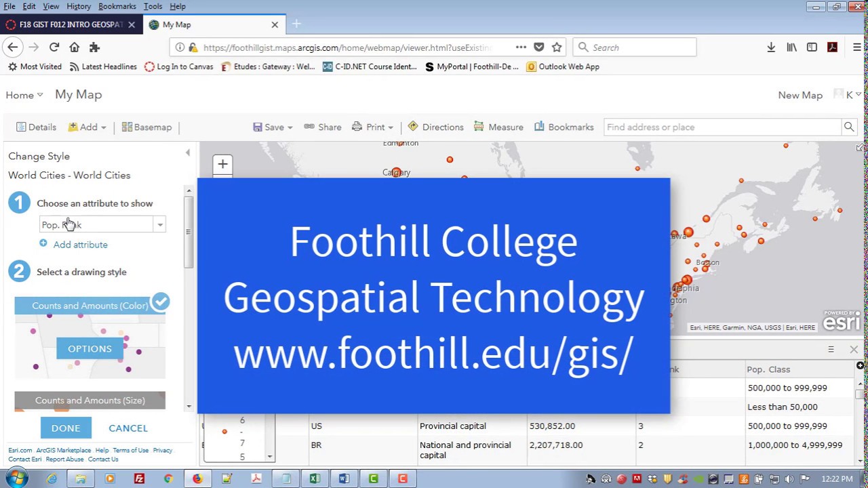The height and width of the screenshot is (488, 868).
Task: Open Directions tool
Action: click(435, 127)
